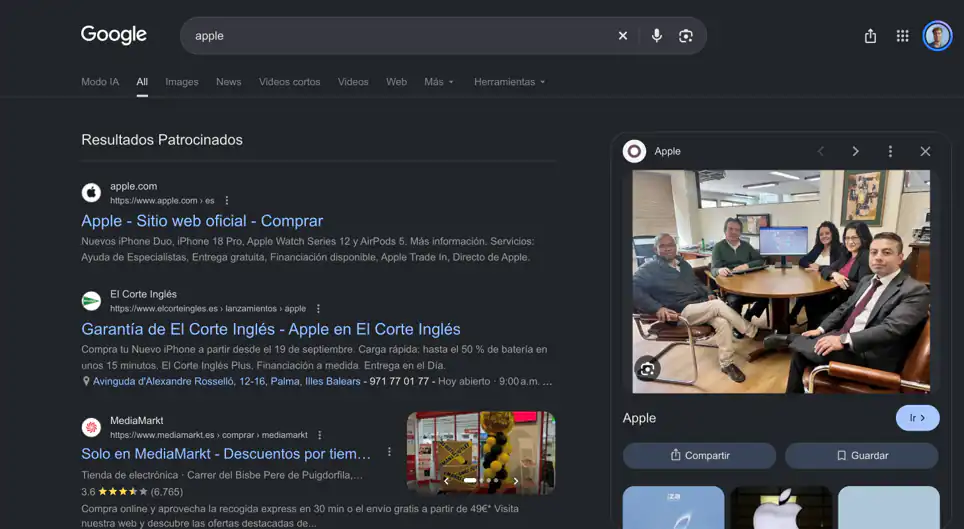Open Garantía de El Corte Inglés link
964x529 pixels.
point(271,329)
